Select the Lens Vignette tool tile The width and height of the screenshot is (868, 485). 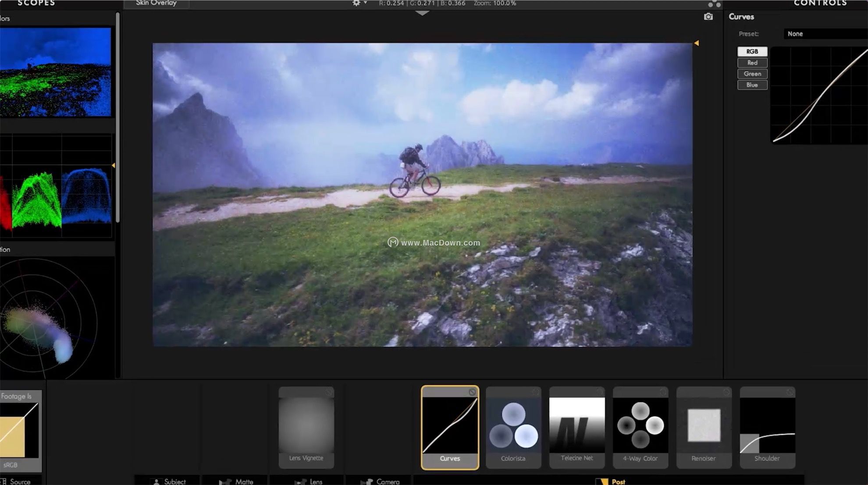tap(306, 426)
